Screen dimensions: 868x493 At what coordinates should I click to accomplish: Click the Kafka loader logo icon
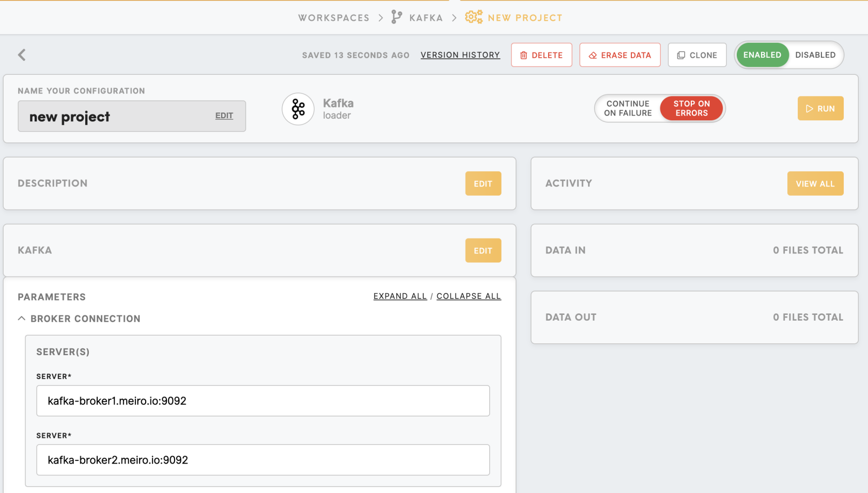click(x=298, y=109)
